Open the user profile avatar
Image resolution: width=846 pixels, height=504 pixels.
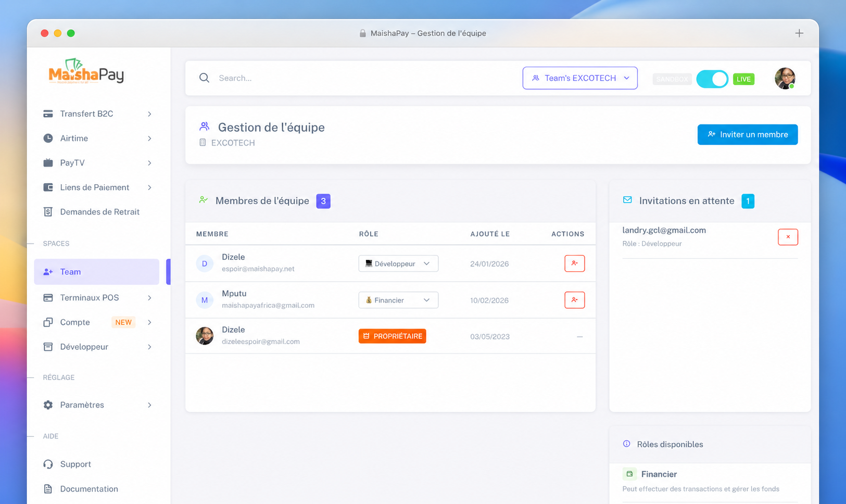tap(785, 78)
